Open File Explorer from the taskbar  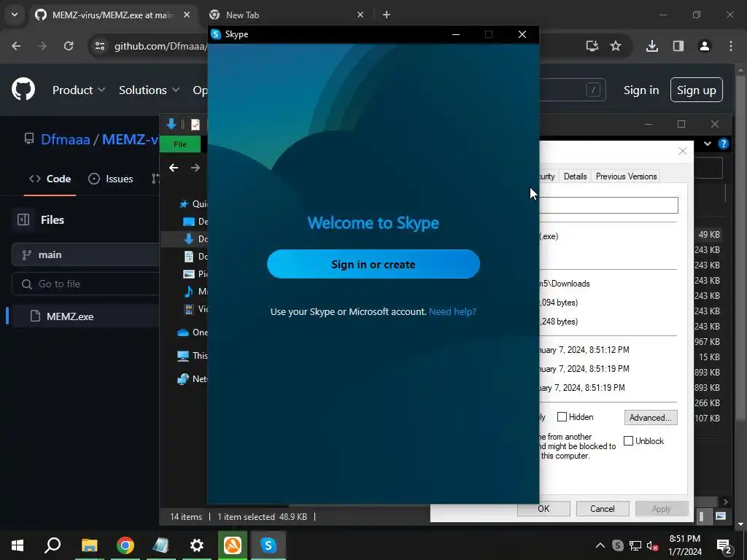point(89,545)
